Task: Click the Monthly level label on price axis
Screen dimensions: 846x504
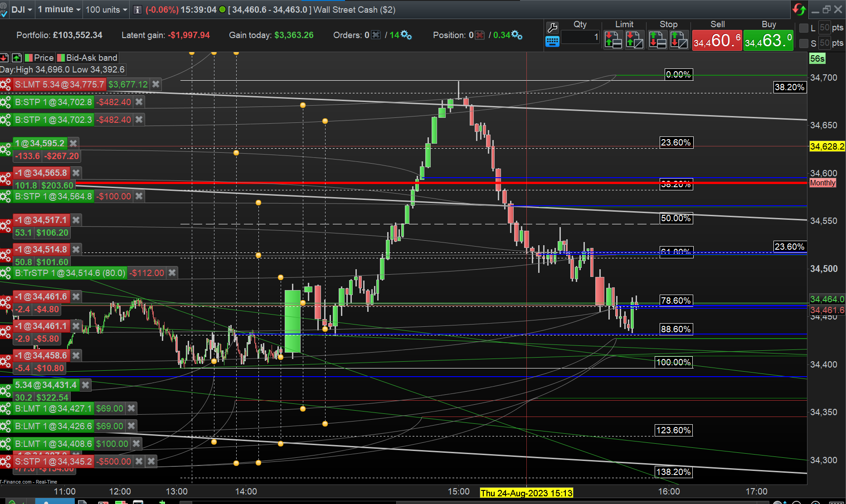Action: [822, 183]
